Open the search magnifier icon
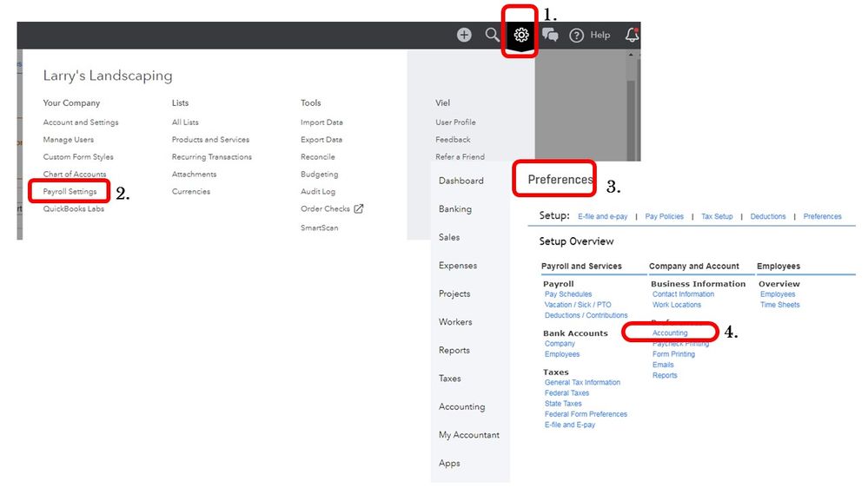 (x=492, y=35)
